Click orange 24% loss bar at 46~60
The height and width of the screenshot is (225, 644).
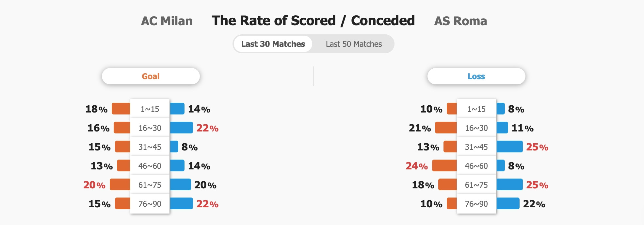444,165
